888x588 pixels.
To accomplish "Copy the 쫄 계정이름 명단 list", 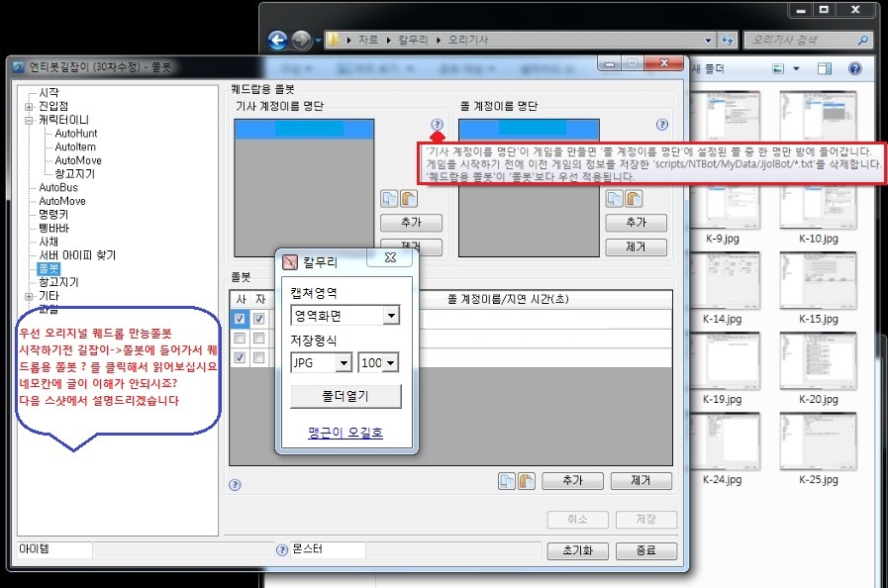I will pos(615,198).
